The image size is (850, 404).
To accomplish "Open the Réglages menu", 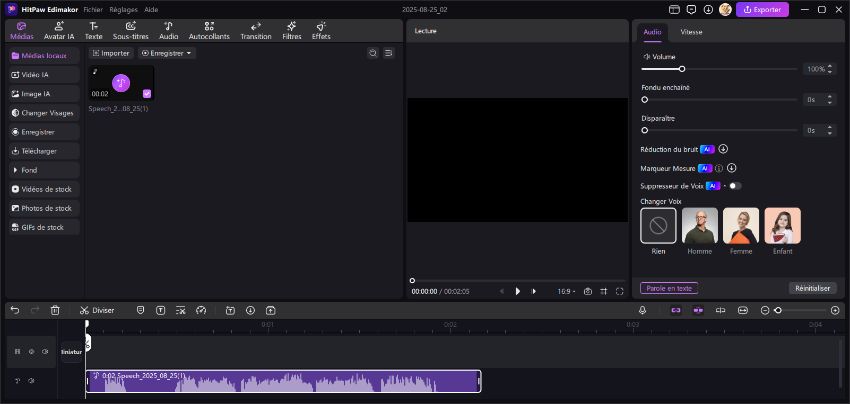I will point(123,9).
